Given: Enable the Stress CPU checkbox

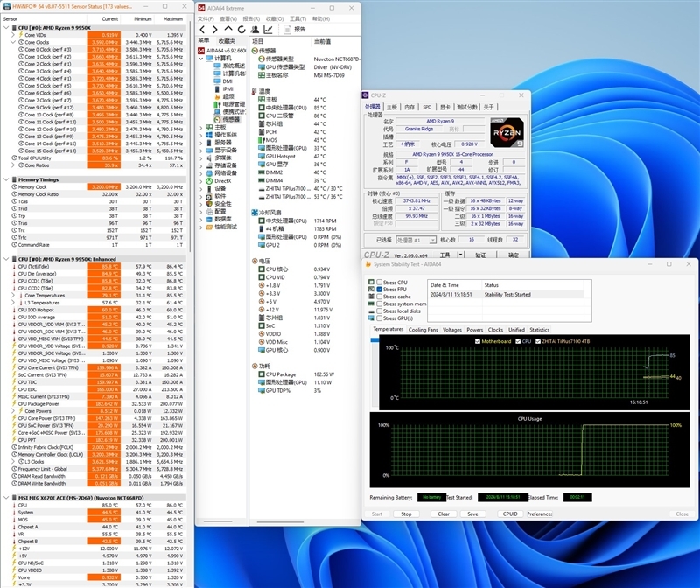Looking at the screenshot, I should coord(380,282).
